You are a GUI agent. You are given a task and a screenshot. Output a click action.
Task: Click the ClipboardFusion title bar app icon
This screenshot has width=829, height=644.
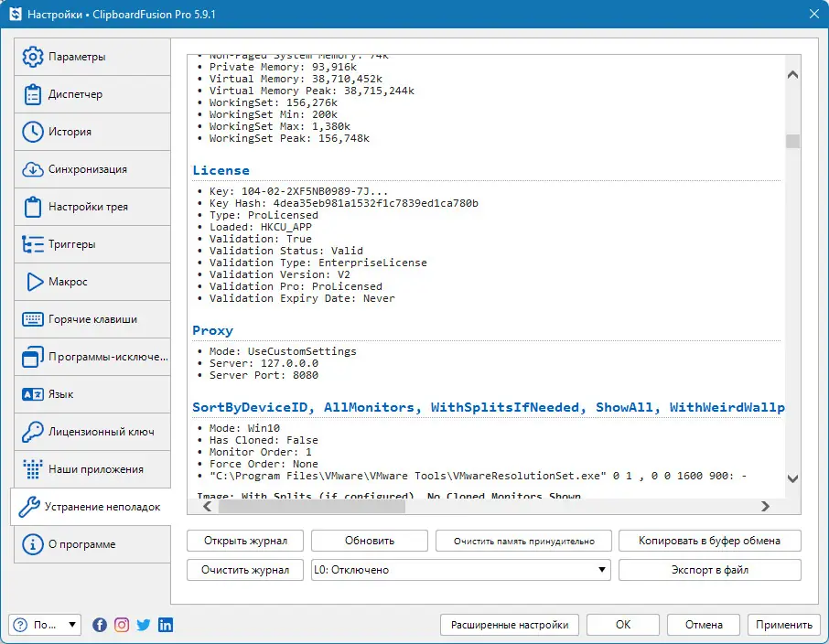pyautogui.click(x=16, y=15)
